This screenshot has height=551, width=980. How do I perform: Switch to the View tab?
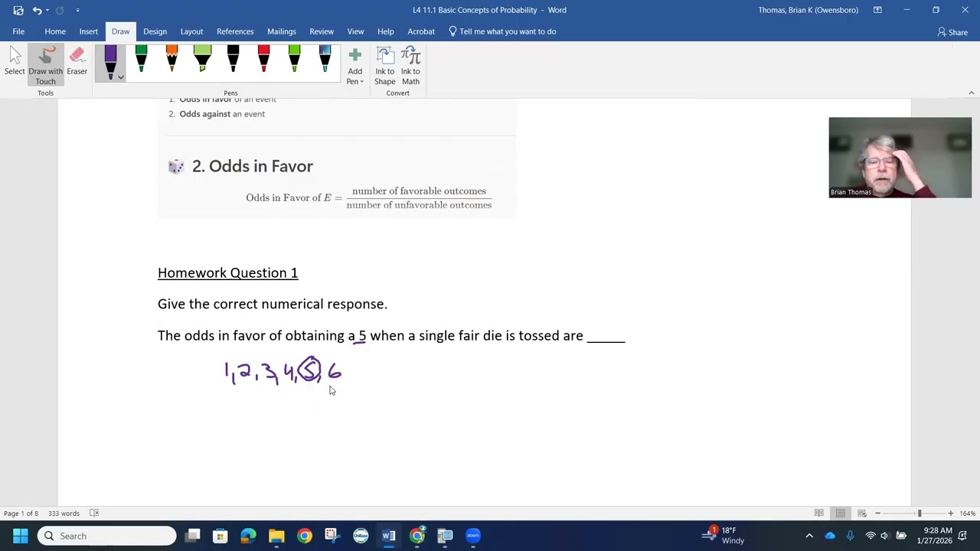[355, 31]
